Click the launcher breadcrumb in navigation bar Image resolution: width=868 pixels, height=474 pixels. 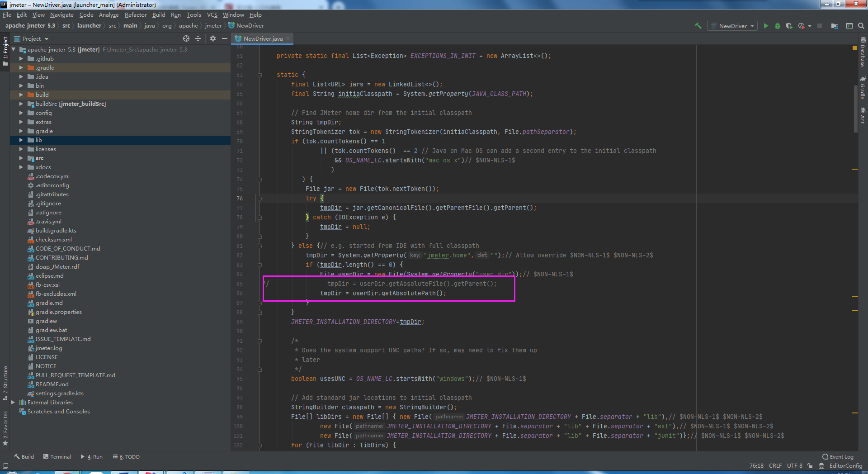pos(89,26)
